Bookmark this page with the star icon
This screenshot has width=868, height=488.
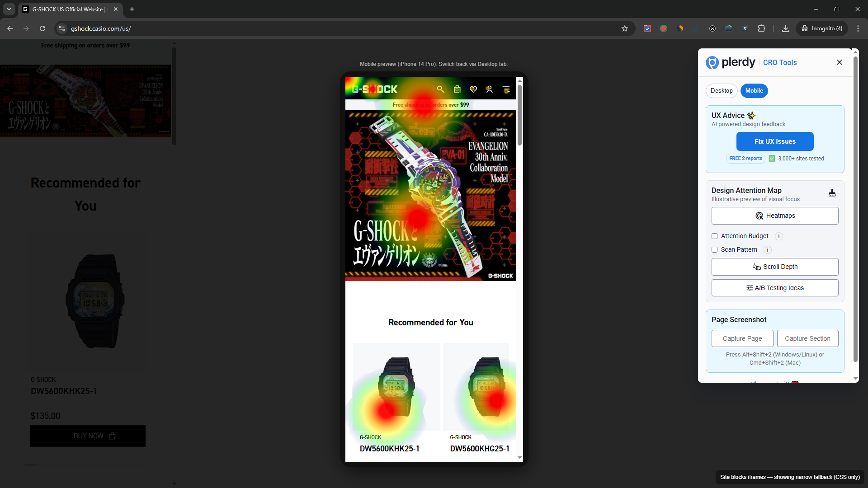625,28
